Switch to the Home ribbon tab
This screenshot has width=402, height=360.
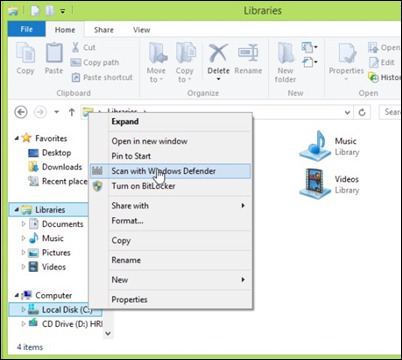coord(65,30)
